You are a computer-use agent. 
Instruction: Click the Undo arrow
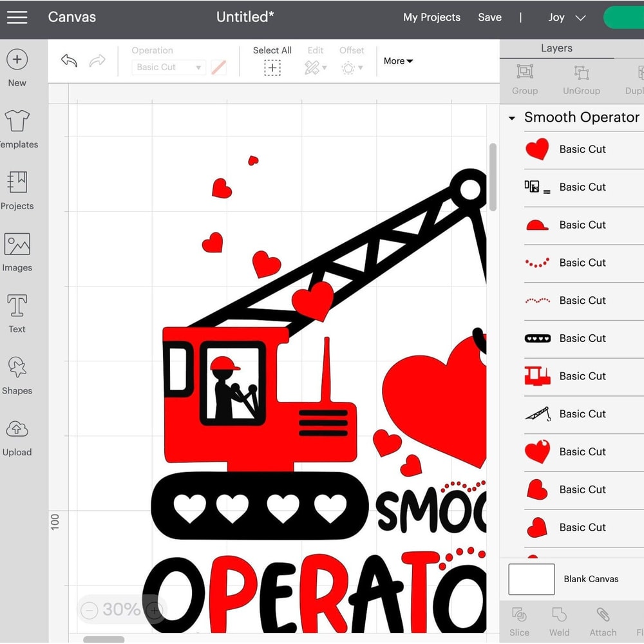point(69,61)
